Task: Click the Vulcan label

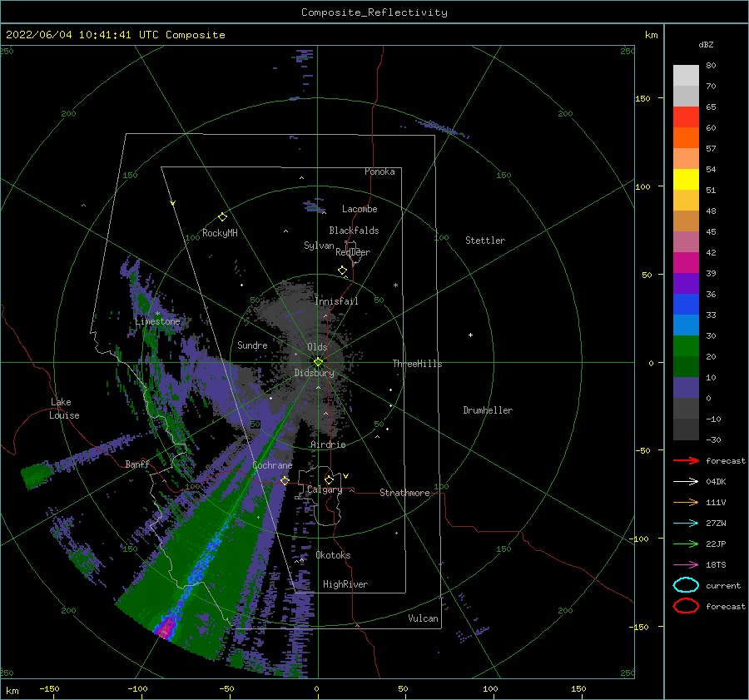Action: [424, 618]
